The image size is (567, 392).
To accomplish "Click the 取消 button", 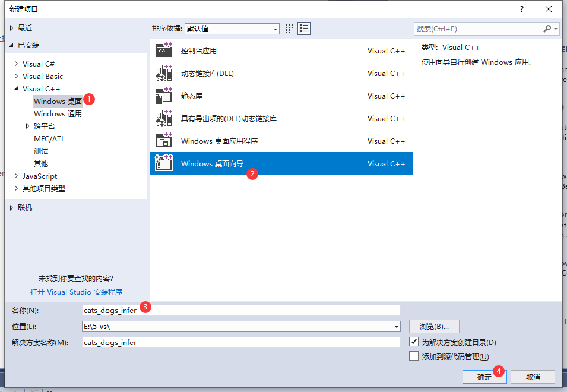I will click(533, 377).
